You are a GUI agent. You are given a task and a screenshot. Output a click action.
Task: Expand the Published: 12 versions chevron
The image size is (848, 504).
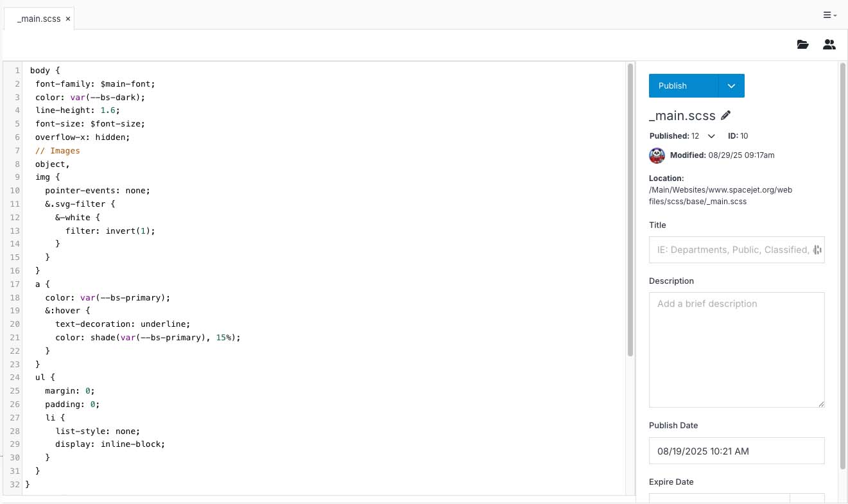tap(711, 136)
